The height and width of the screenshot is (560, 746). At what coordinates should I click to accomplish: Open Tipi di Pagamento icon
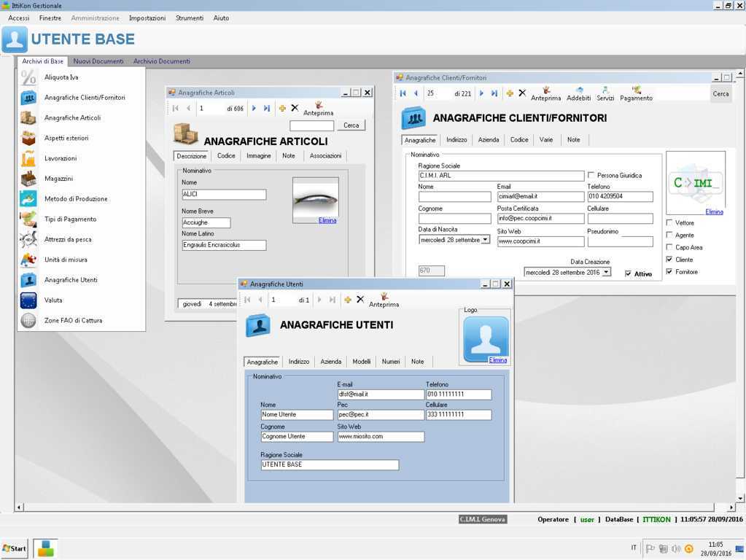28,219
